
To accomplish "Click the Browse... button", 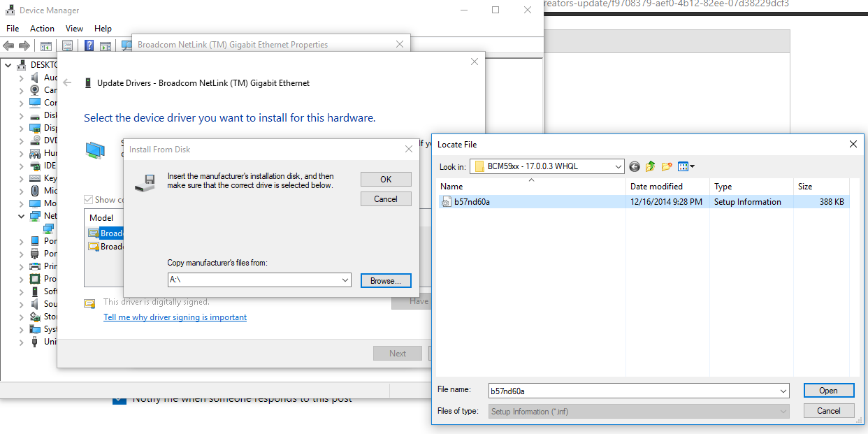I will [x=386, y=281].
